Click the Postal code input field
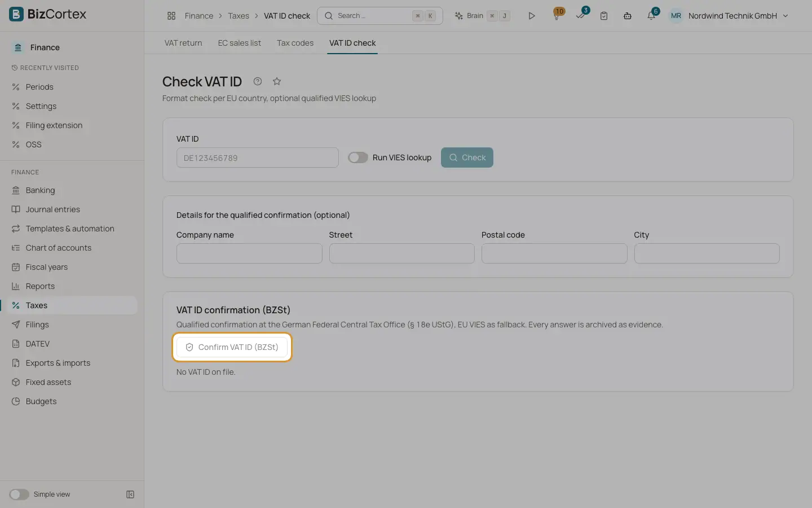Screen dimensions: 812x508 (554, 253)
